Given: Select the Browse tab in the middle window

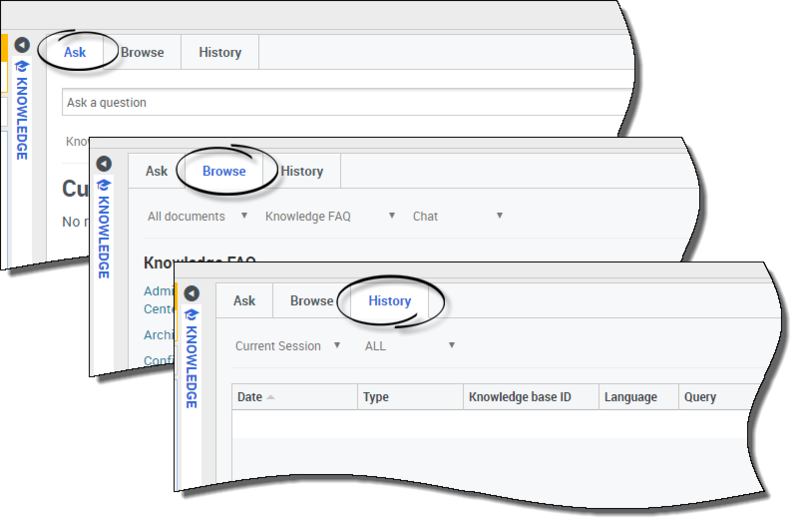Looking at the screenshot, I should click(x=224, y=171).
